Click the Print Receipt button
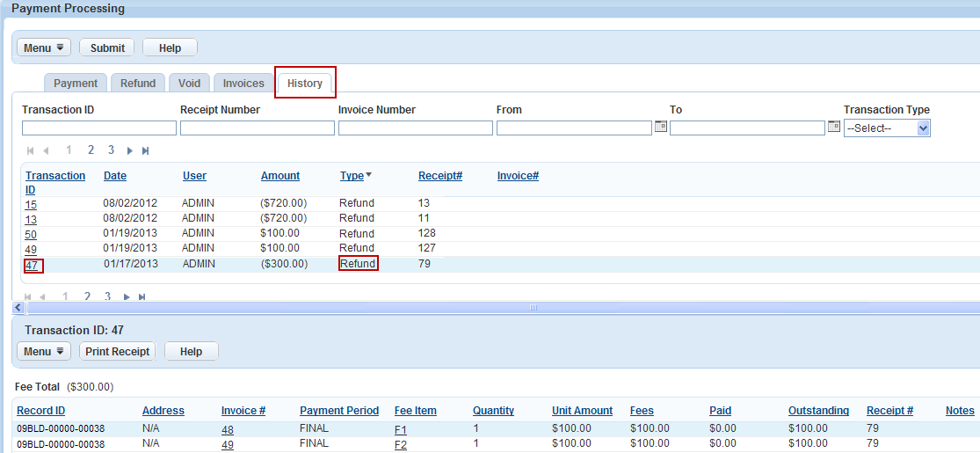Image resolution: width=980 pixels, height=453 pixels. pyautogui.click(x=118, y=352)
